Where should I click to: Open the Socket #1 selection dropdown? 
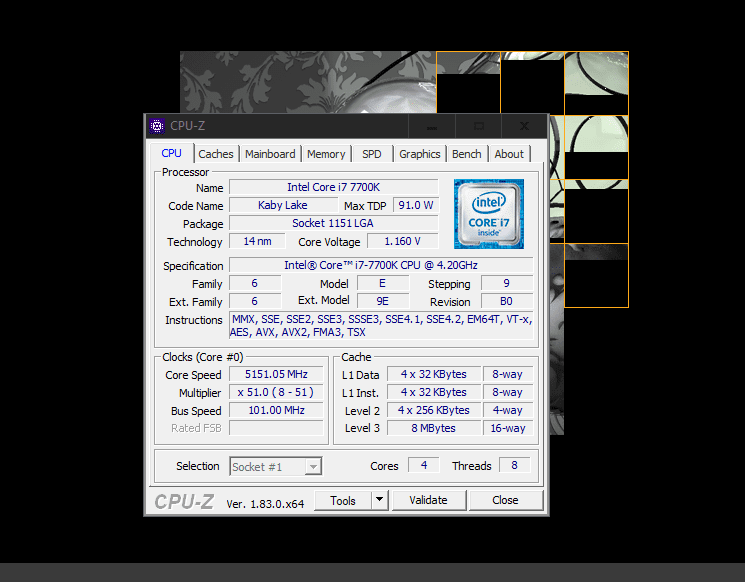click(276, 467)
